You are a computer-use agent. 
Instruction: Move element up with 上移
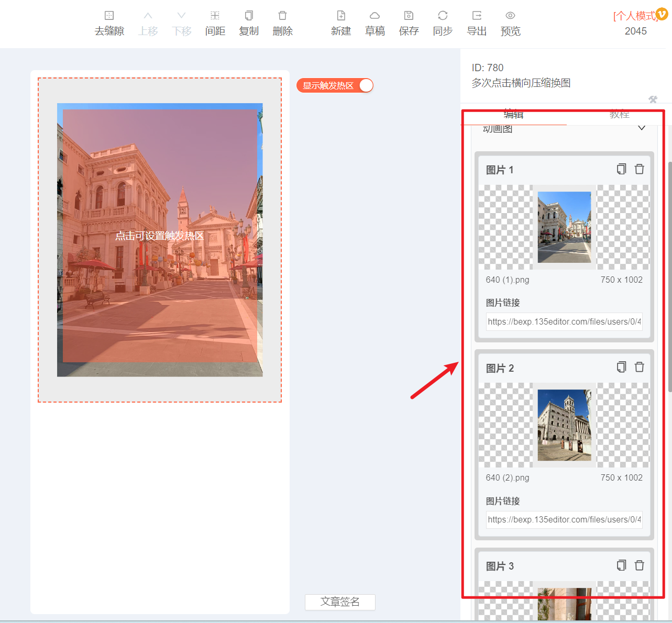tap(148, 24)
